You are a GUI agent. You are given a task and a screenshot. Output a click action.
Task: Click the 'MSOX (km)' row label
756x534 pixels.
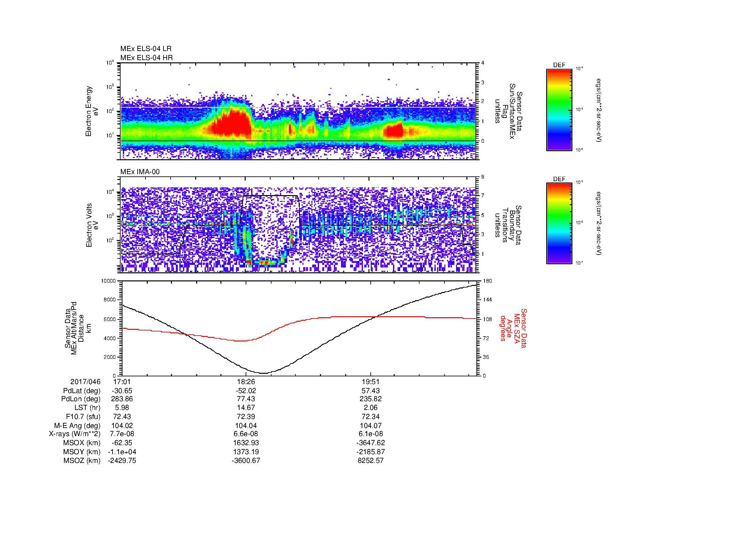(82, 443)
